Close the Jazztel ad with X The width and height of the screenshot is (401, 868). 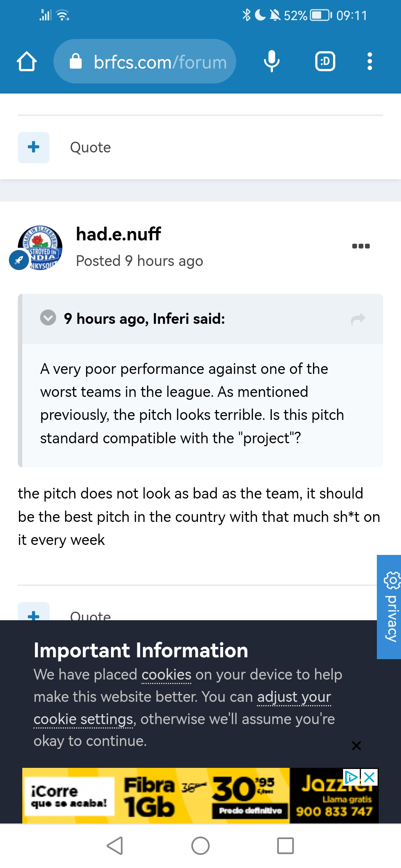pyautogui.click(x=369, y=777)
